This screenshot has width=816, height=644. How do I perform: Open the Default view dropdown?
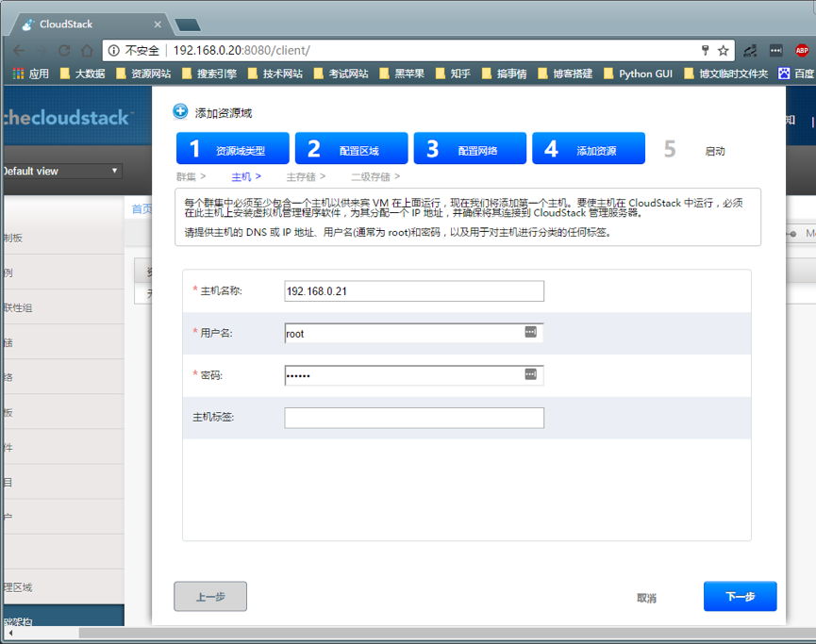tap(60, 171)
